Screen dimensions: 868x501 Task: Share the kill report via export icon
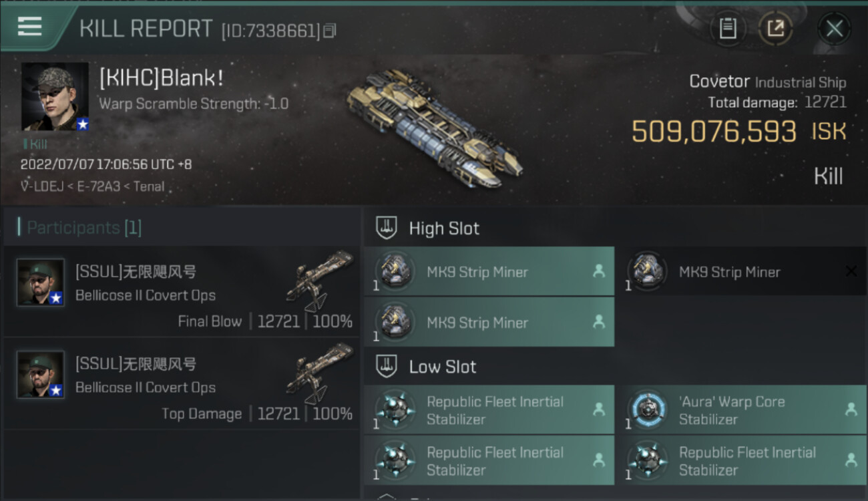tap(776, 29)
